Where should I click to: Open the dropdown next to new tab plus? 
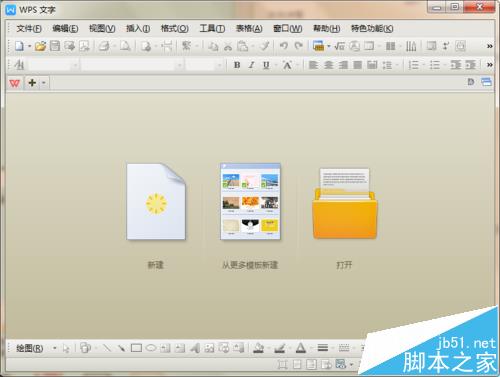(x=44, y=83)
